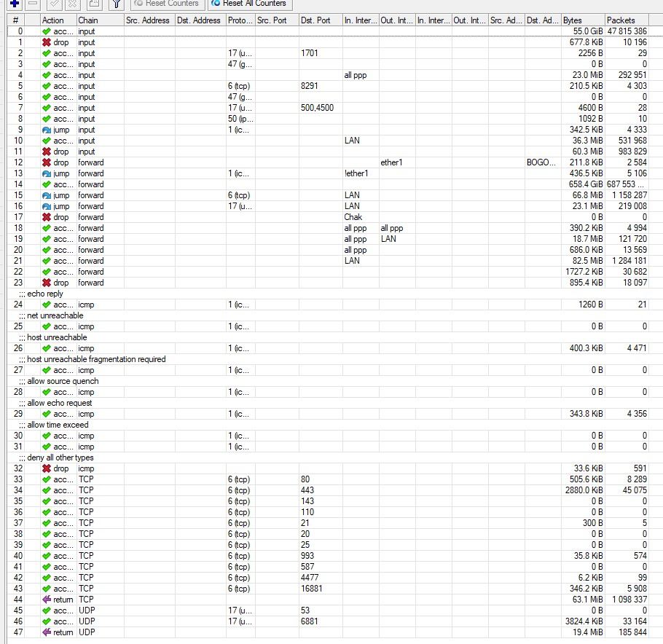Click accept icon of rule 46 port 6881
Viewport: 663px width, 644px height.
coord(47,621)
